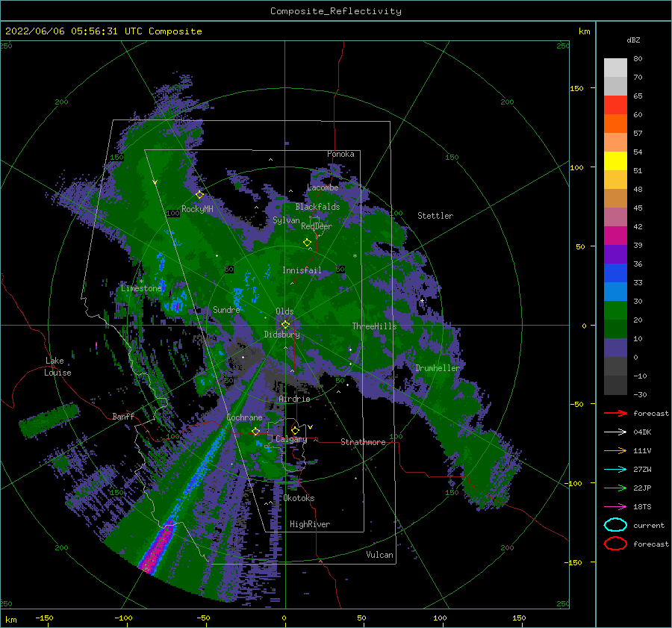Click the km unit label at bottom left

[10, 620]
